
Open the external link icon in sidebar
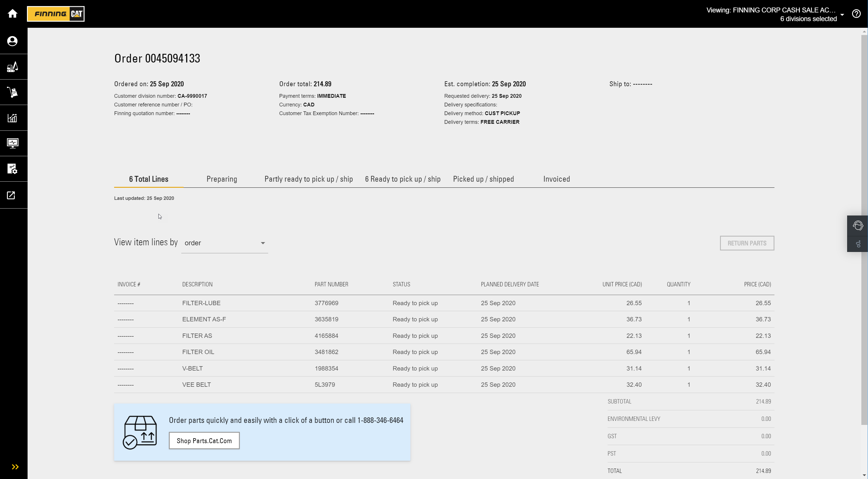click(11, 195)
